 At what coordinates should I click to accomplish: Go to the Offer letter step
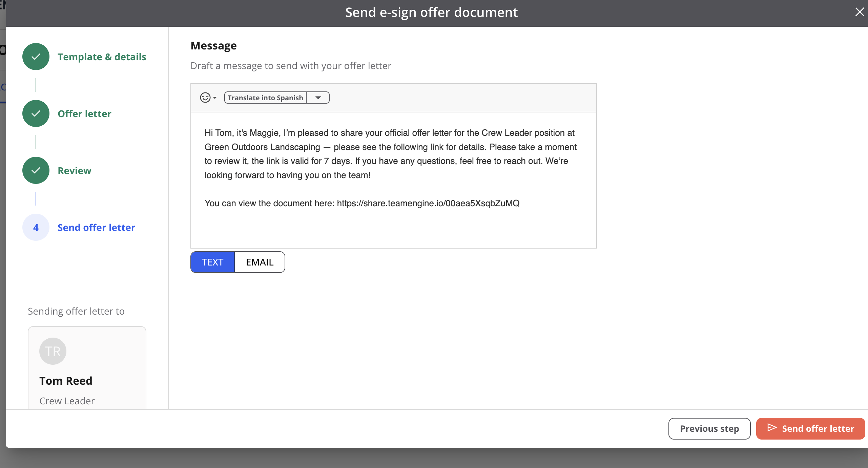coord(84,114)
